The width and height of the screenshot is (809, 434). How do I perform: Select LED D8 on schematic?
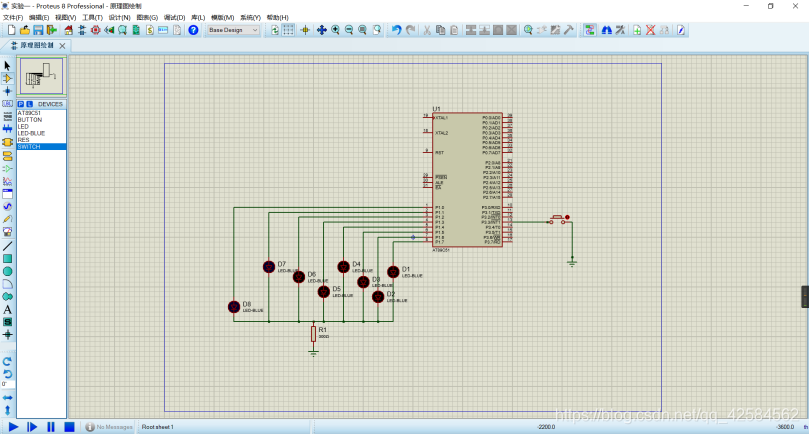[234, 307]
